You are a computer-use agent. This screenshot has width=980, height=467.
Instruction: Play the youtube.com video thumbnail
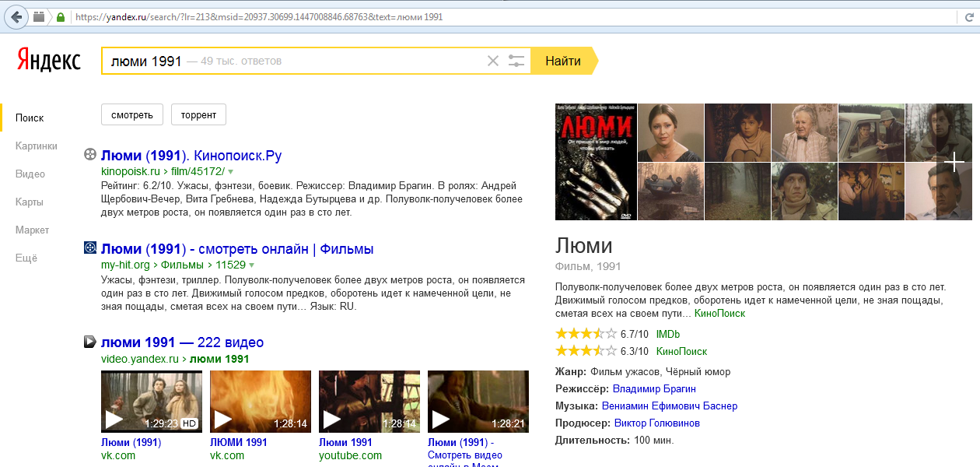[369, 401]
